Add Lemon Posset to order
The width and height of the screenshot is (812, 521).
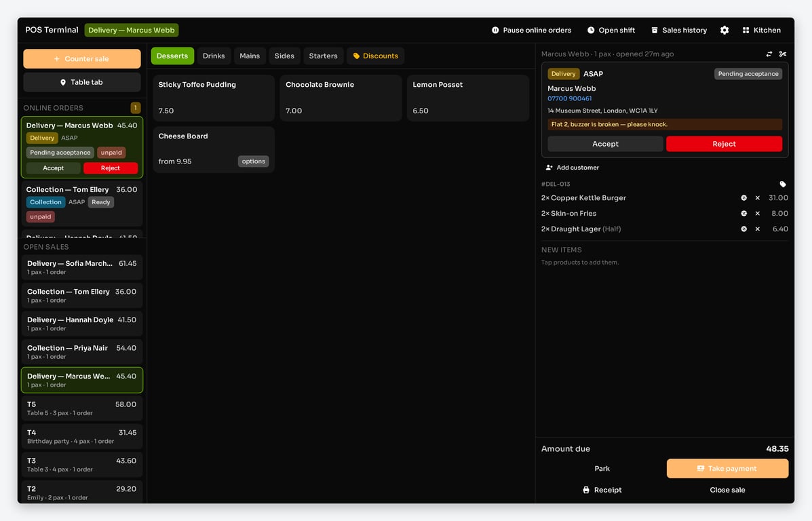point(468,98)
